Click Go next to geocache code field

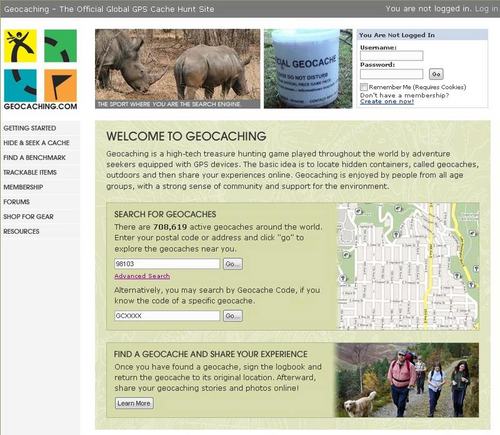click(233, 315)
